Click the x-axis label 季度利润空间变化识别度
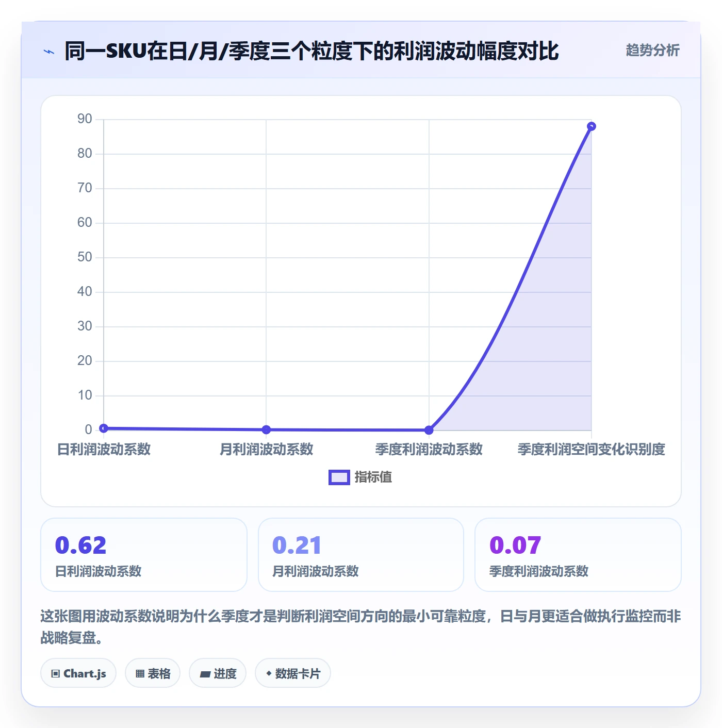722x728 pixels. click(592, 449)
